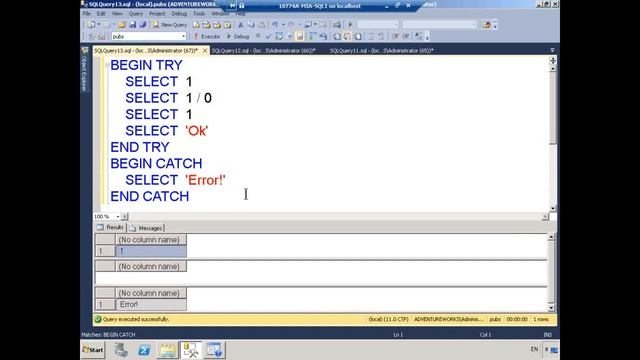Click the Uncomment Selected Lines icon

click(381, 36)
